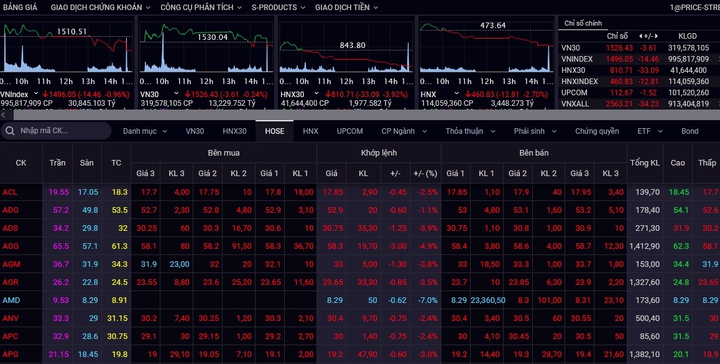The image size is (720, 364).
Task: Click the KLGD column header
Action: click(x=687, y=36)
